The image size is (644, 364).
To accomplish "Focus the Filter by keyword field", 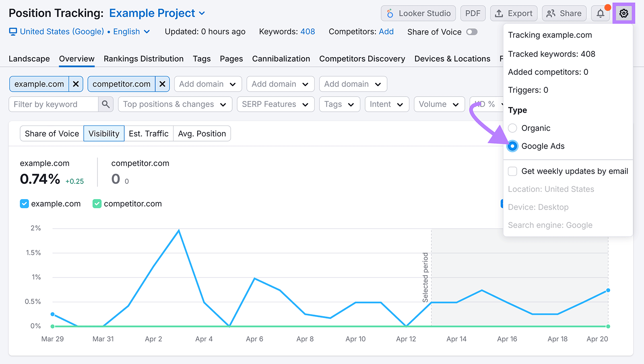I will pos(54,104).
